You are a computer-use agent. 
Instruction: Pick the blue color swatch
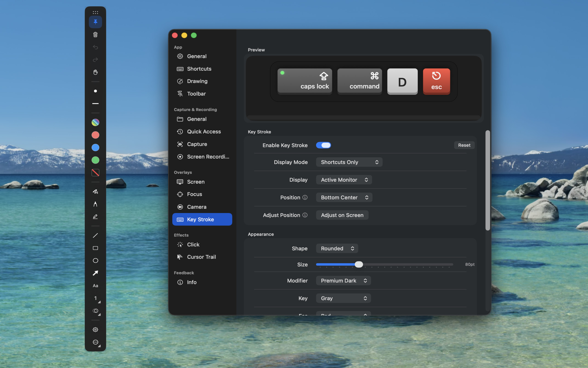[x=95, y=147]
